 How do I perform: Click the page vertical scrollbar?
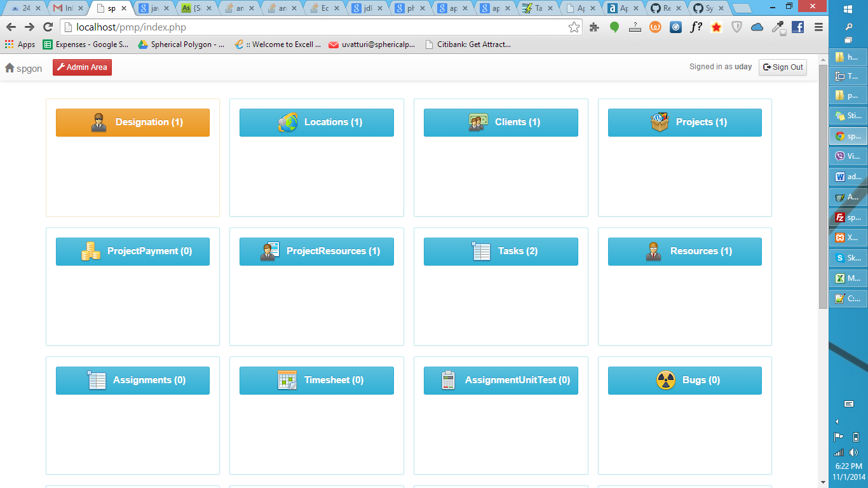pos(823,186)
